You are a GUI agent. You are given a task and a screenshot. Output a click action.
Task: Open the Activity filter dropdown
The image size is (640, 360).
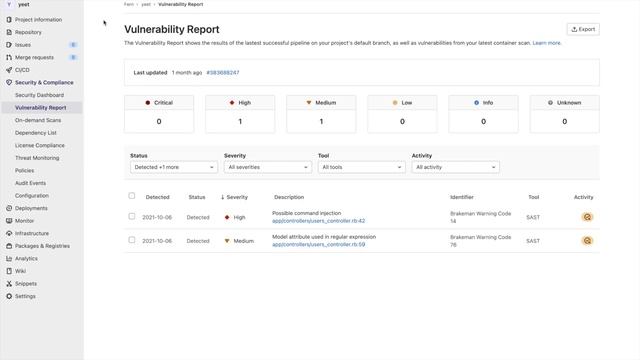tap(456, 167)
